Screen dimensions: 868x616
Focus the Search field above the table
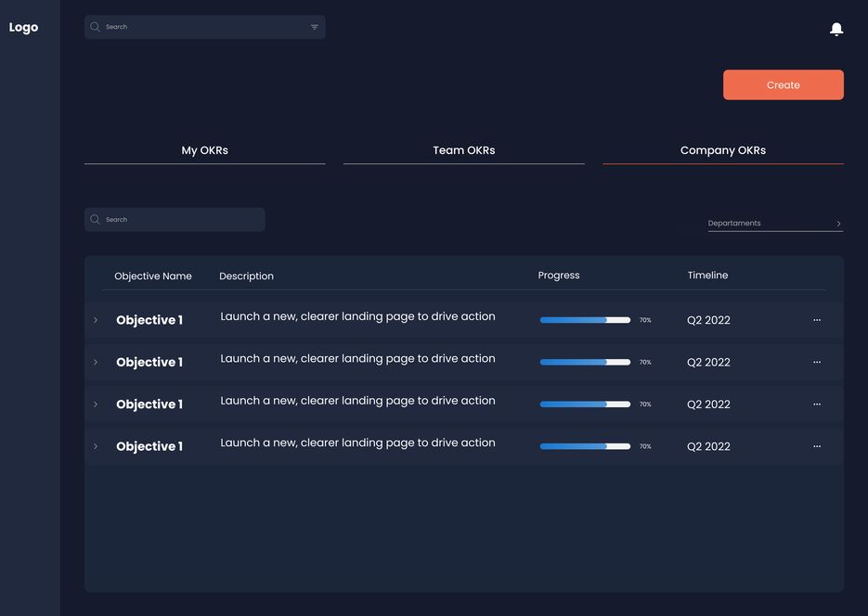pos(175,220)
